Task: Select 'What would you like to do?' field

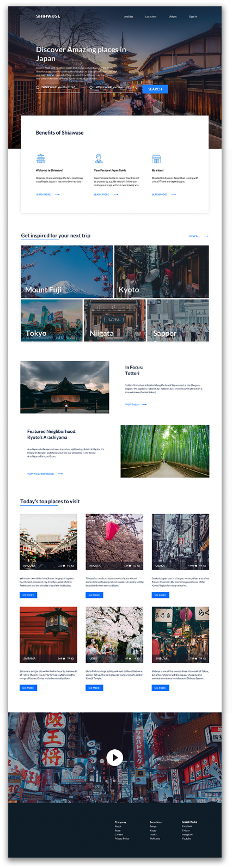Action: [59, 87]
